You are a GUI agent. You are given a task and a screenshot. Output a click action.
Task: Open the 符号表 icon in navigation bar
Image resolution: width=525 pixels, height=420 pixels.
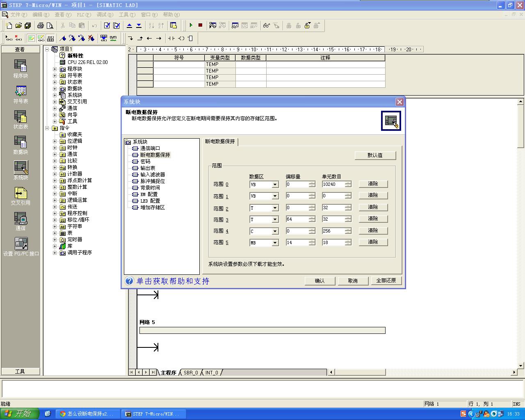21,94
